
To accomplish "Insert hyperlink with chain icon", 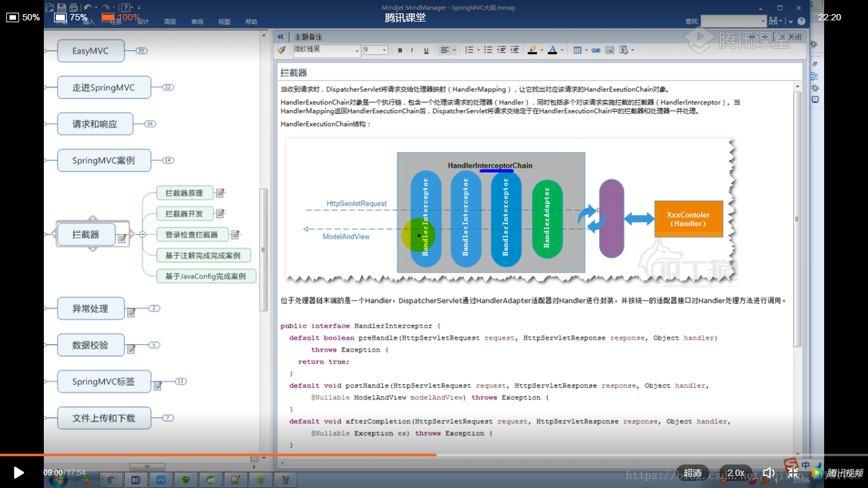I will pyautogui.click(x=596, y=50).
